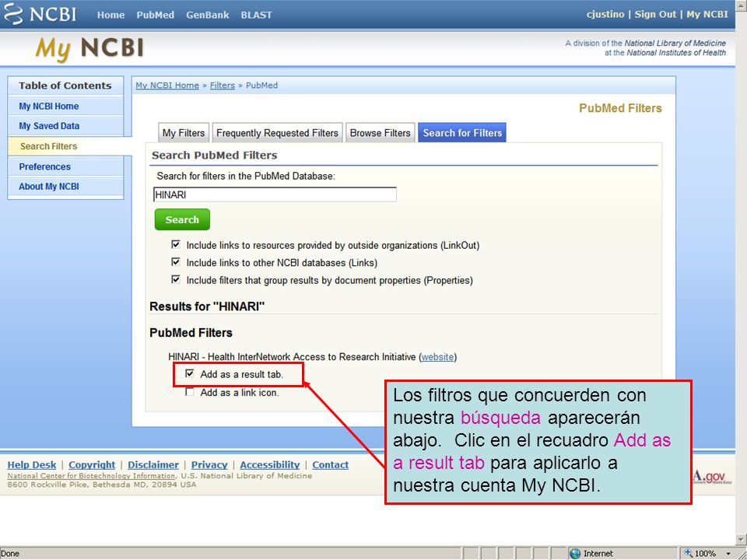This screenshot has height=560, width=747.
Task: Open PubMed from the top navigation
Action: [156, 15]
